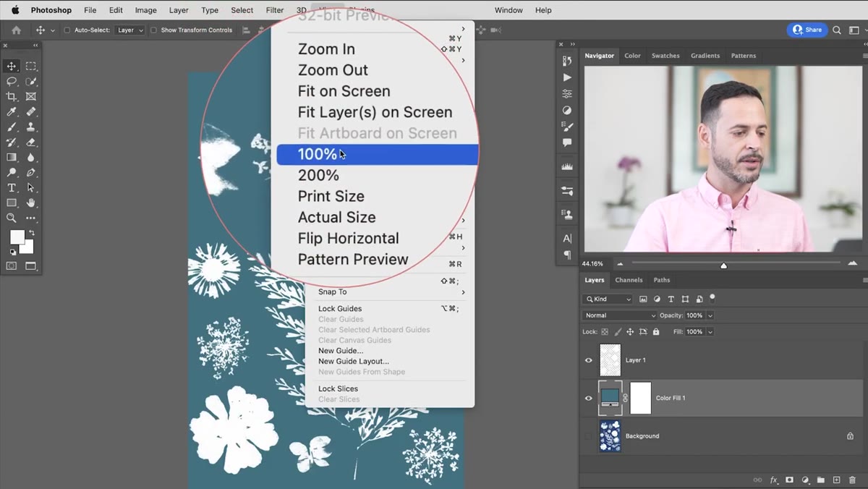Click the Create new layer plus icon
The width and height of the screenshot is (868, 489).
(x=836, y=480)
